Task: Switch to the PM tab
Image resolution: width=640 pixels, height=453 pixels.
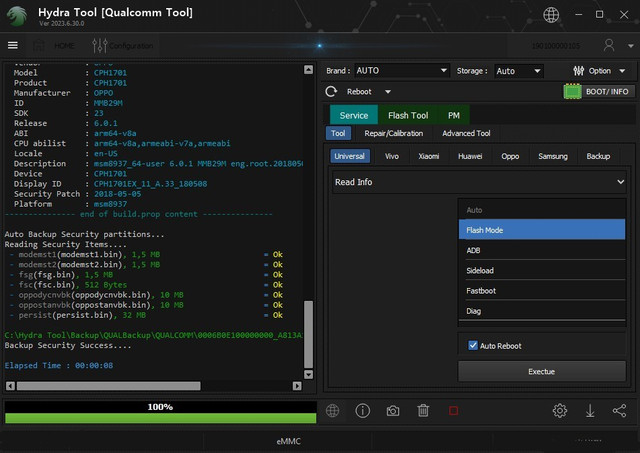Action: pos(453,115)
